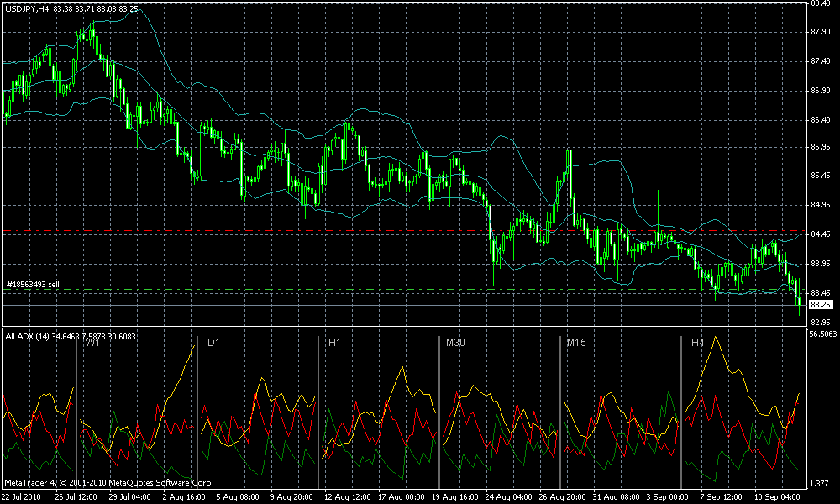
Task: Click the 22 Jul 2010 date label
Action: pos(22,497)
